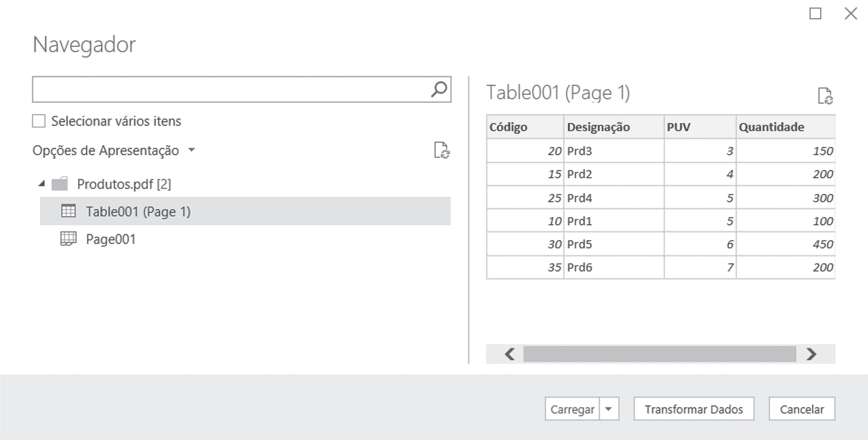This screenshot has height=440, width=868.
Task: Click the Quantidade column header
Action: point(772,127)
